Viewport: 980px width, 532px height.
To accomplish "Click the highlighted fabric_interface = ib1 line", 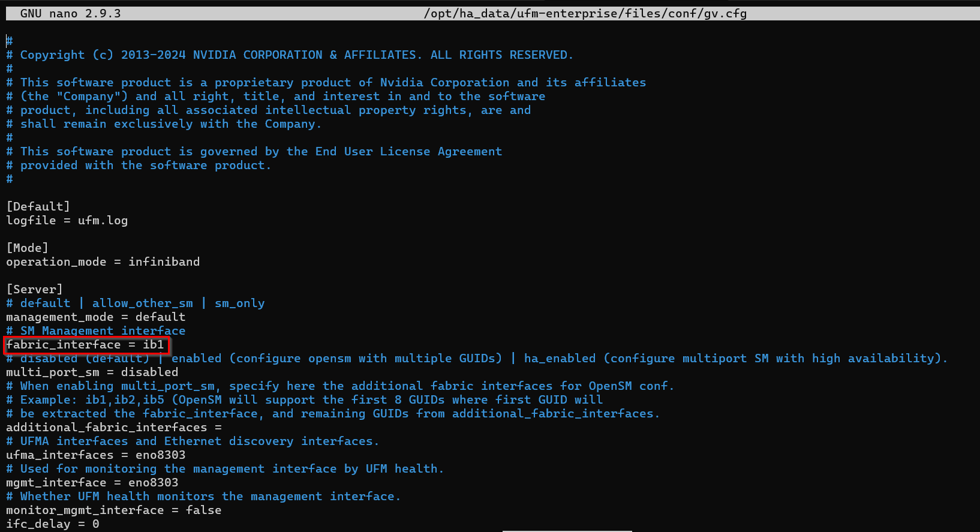I will 85,345.
